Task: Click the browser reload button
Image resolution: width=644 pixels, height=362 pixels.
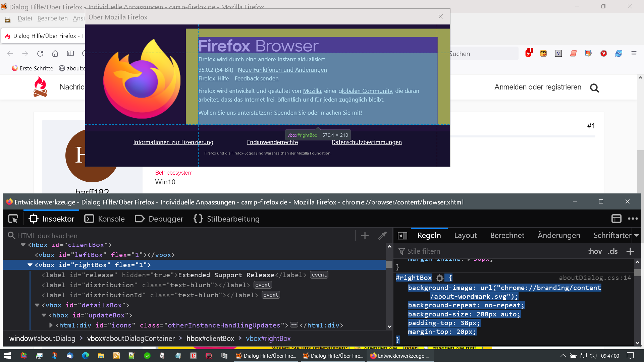Action: coord(40,54)
